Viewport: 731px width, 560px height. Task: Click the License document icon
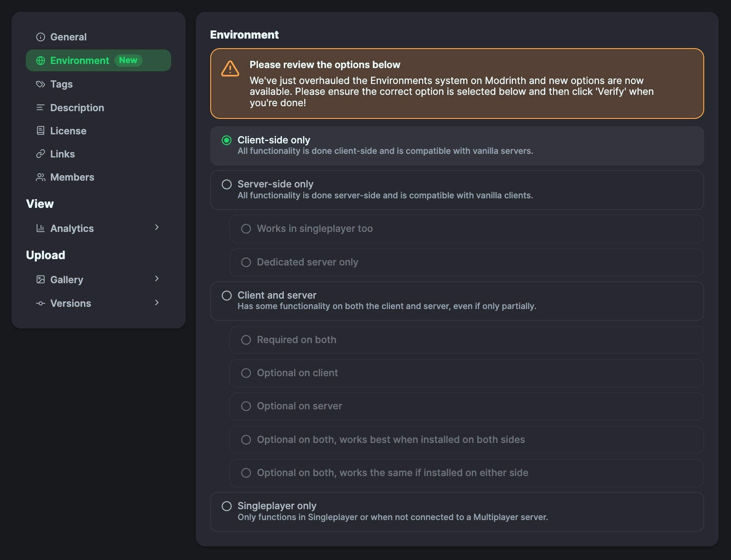click(40, 131)
